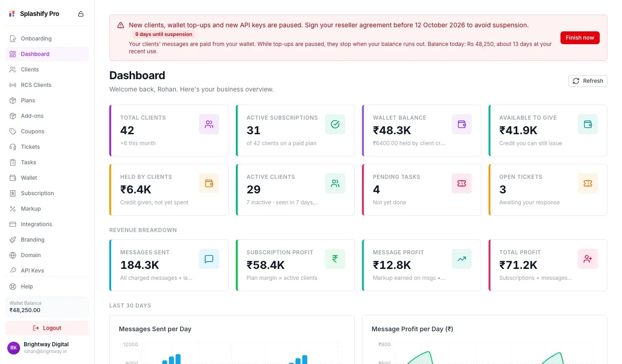Open Onboarding in the sidebar
This screenshot has height=364, width=622.
point(47,39)
